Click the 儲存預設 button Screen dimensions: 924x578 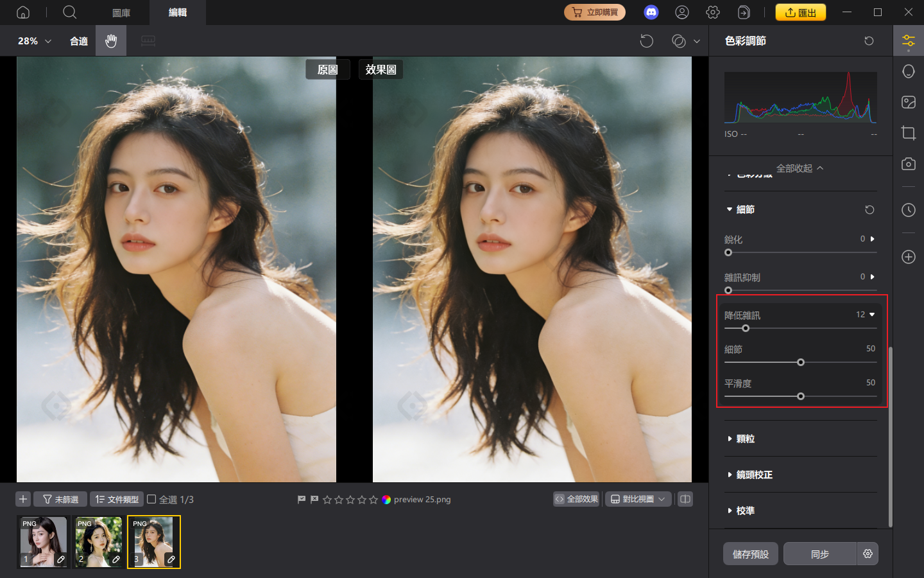click(x=750, y=554)
